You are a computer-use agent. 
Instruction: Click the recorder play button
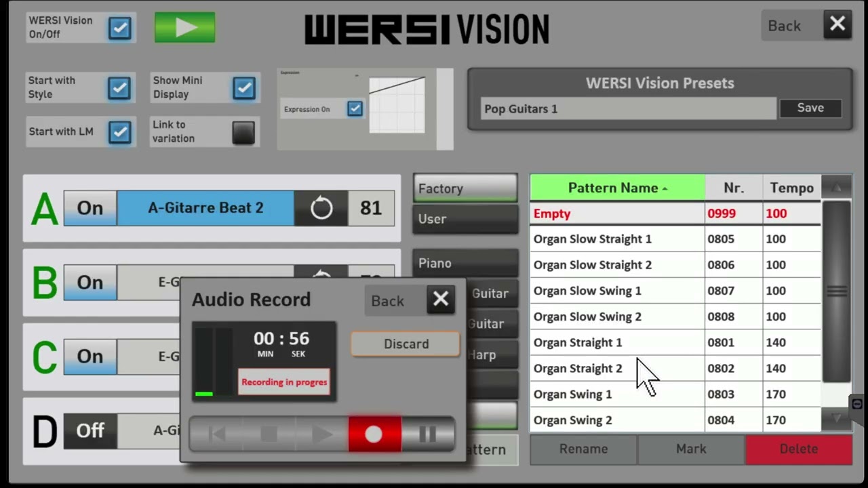coord(322,434)
